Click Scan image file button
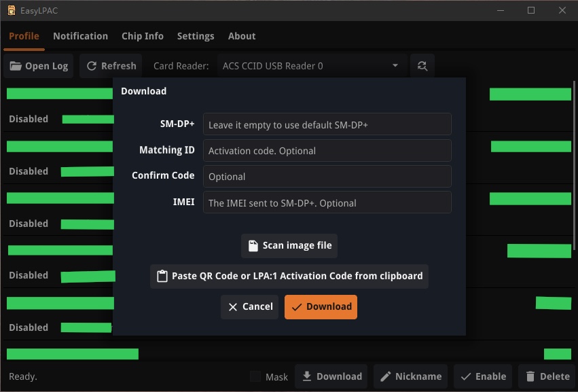The image size is (578, 392). click(x=289, y=245)
